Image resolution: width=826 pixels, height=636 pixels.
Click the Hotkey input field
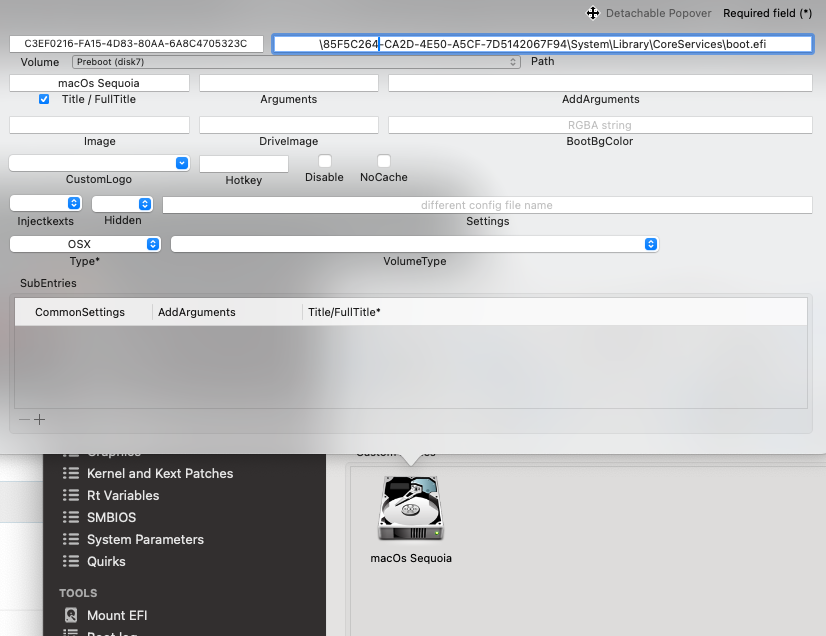click(244, 164)
